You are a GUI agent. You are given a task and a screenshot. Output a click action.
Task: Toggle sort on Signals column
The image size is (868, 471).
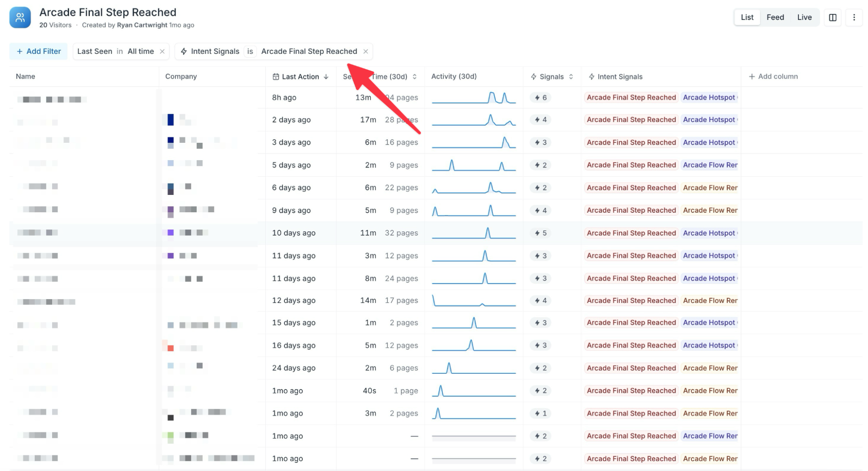[x=571, y=77]
